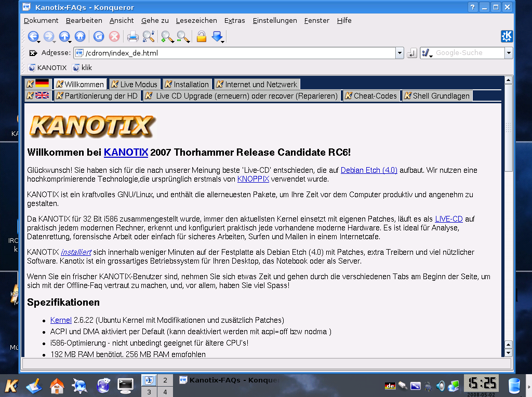Viewport: 532px width, 397px height.
Task: Open the Ansicht menu
Action: coord(122,20)
